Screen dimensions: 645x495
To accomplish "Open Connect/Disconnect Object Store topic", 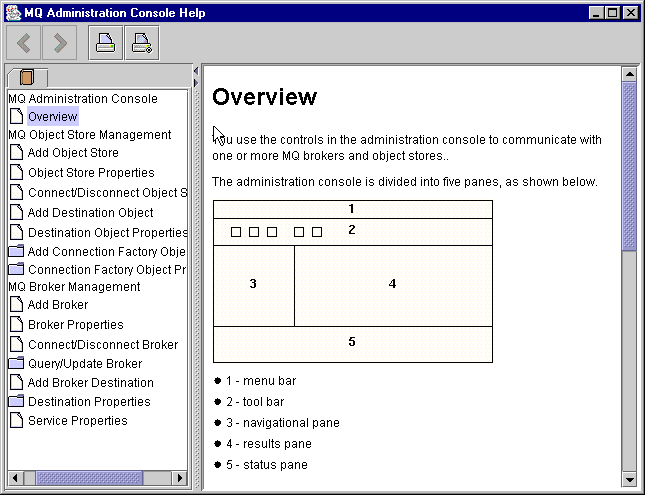I will tap(107, 193).
